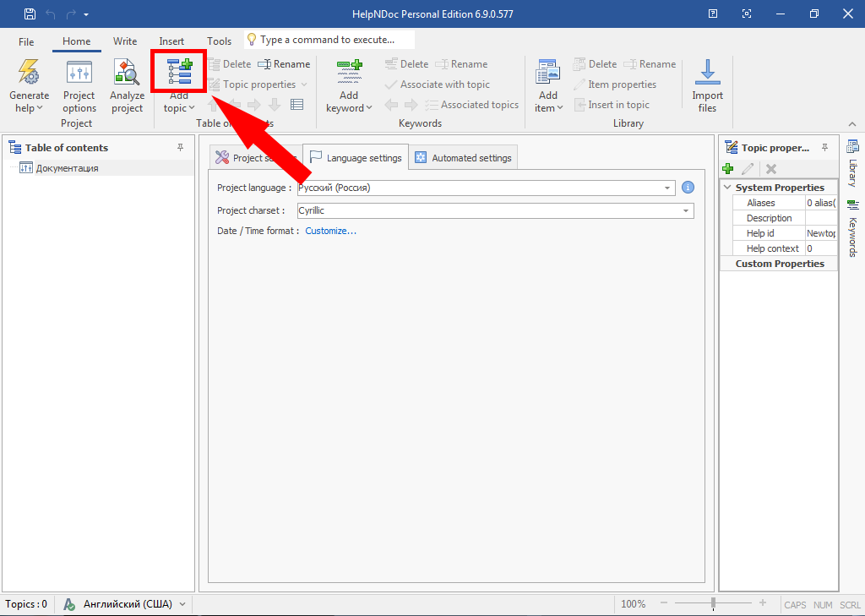Select Документация tree item
This screenshot has height=616, width=865.
pos(67,168)
